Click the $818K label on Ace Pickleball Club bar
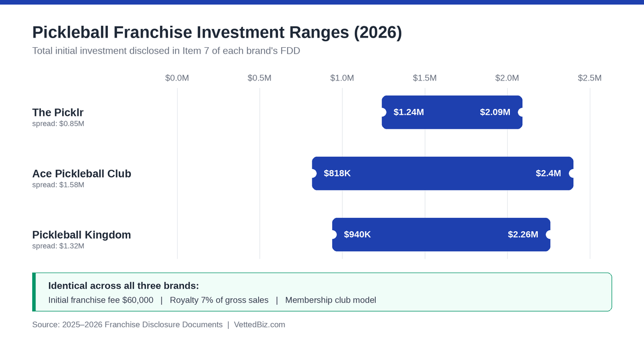The width and height of the screenshot is (644, 338). [338, 173]
